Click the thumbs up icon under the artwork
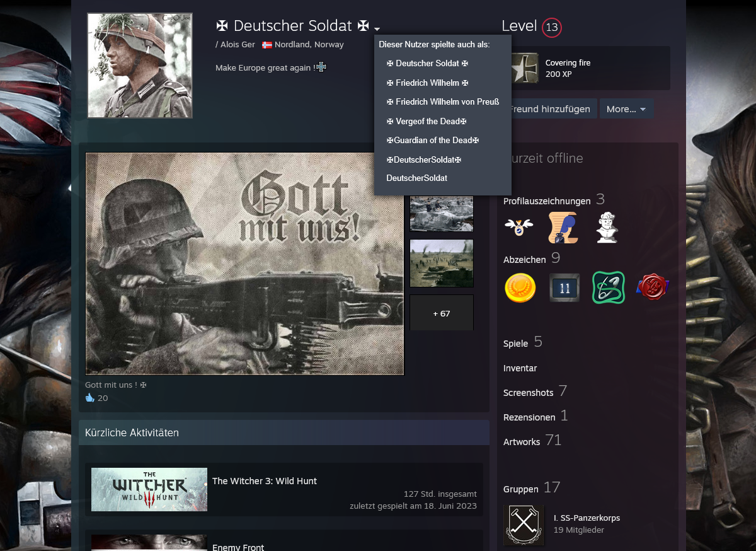The height and width of the screenshot is (551, 756). 89,398
